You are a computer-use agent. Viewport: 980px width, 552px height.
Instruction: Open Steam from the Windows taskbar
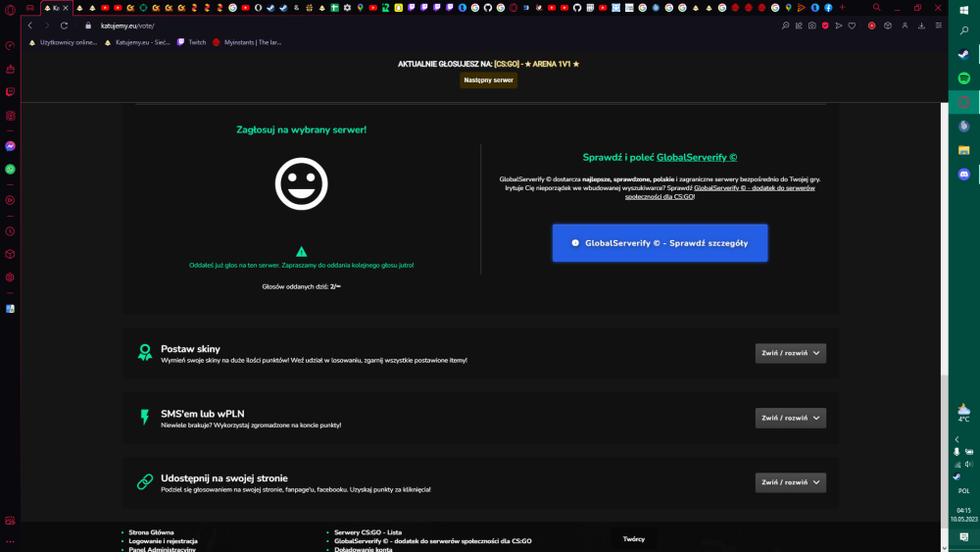963,54
